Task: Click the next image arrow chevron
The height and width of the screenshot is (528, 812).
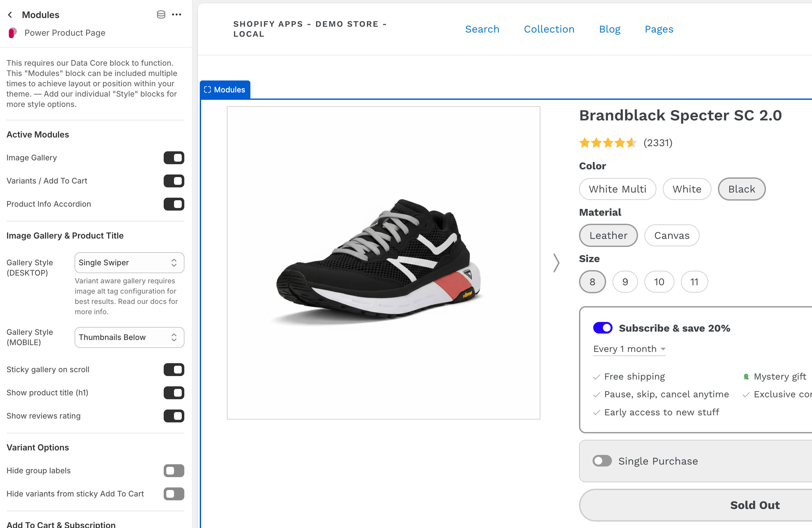Action: [x=556, y=263]
